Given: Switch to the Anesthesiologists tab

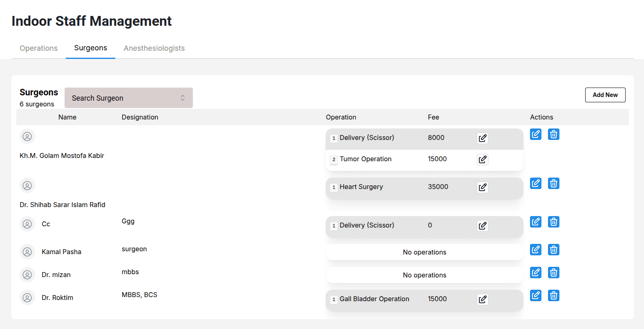Looking at the screenshot, I should point(154,48).
